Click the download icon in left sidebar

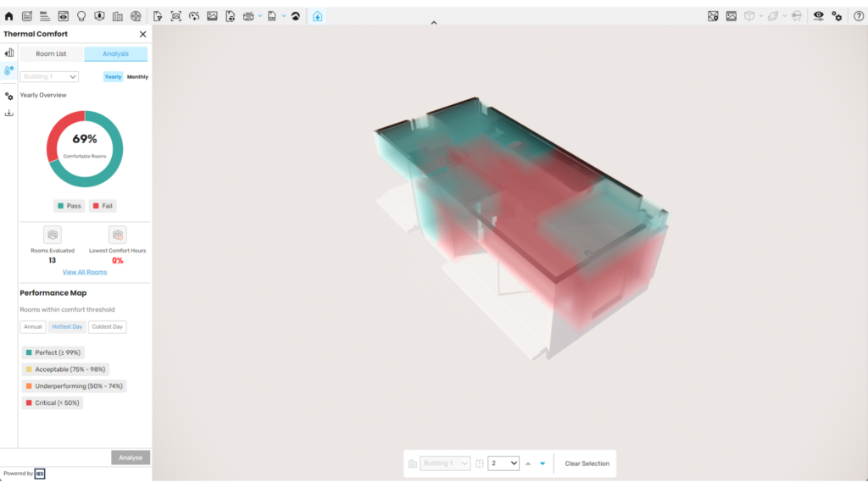tap(9, 113)
